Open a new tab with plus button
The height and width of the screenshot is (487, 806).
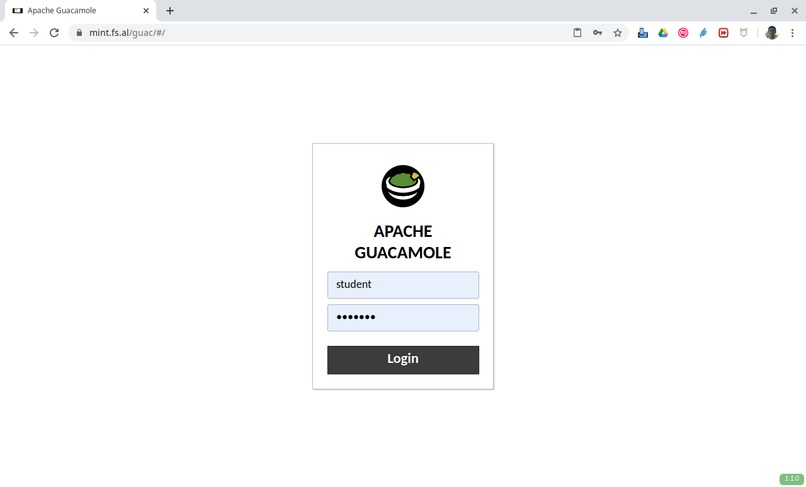170,10
